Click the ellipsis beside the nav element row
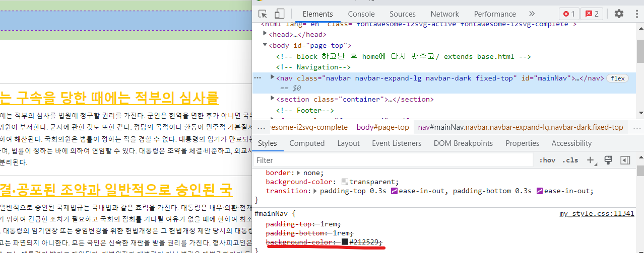This screenshot has width=644, height=253. click(257, 78)
